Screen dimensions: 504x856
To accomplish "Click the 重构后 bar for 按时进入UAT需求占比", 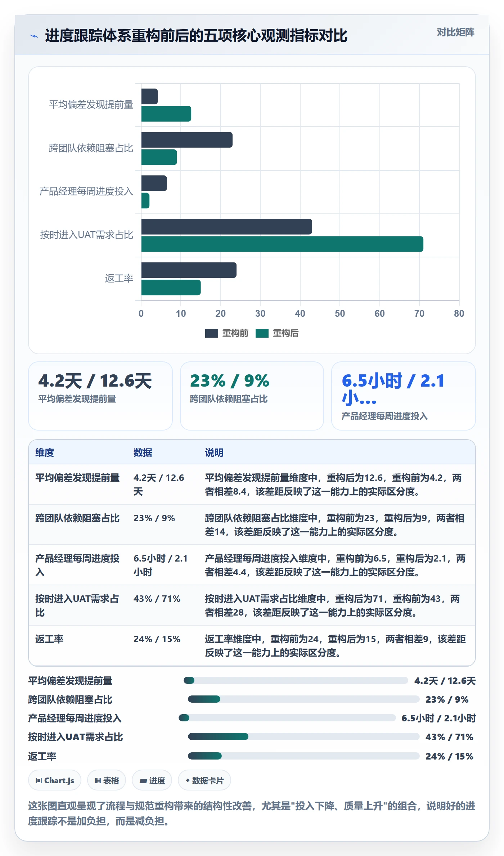I will [282, 244].
